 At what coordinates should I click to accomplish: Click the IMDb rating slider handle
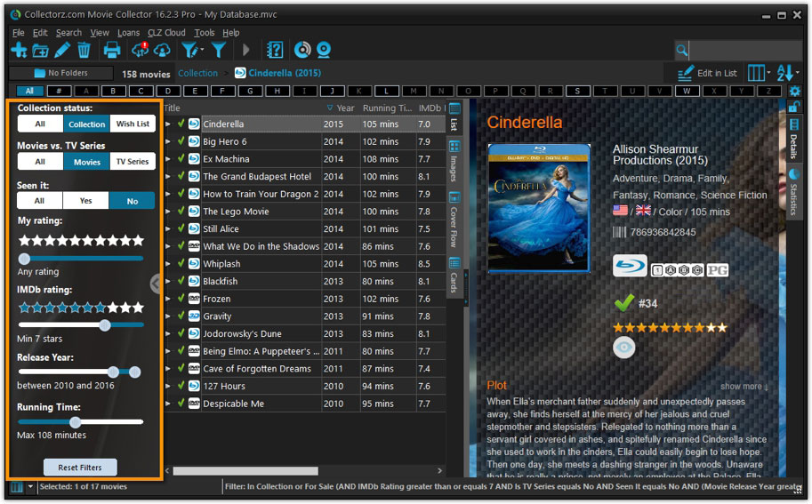pyautogui.click(x=105, y=325)
